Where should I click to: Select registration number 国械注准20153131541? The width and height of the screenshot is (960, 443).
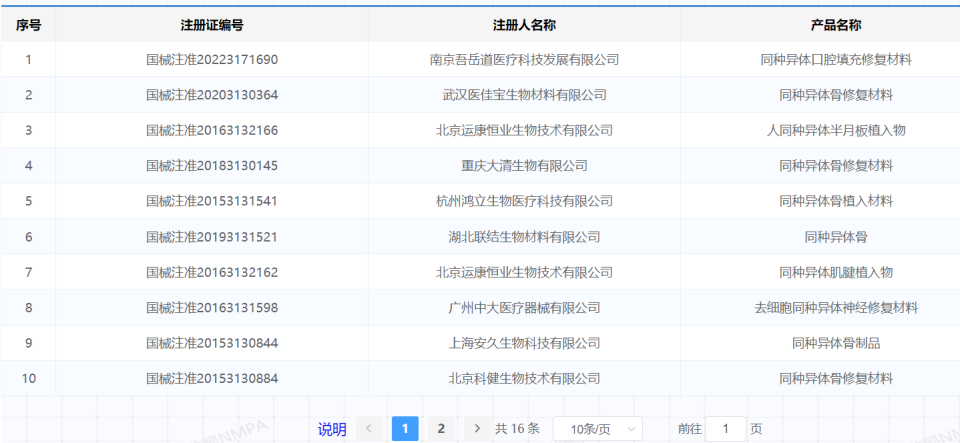click(212, 201)
